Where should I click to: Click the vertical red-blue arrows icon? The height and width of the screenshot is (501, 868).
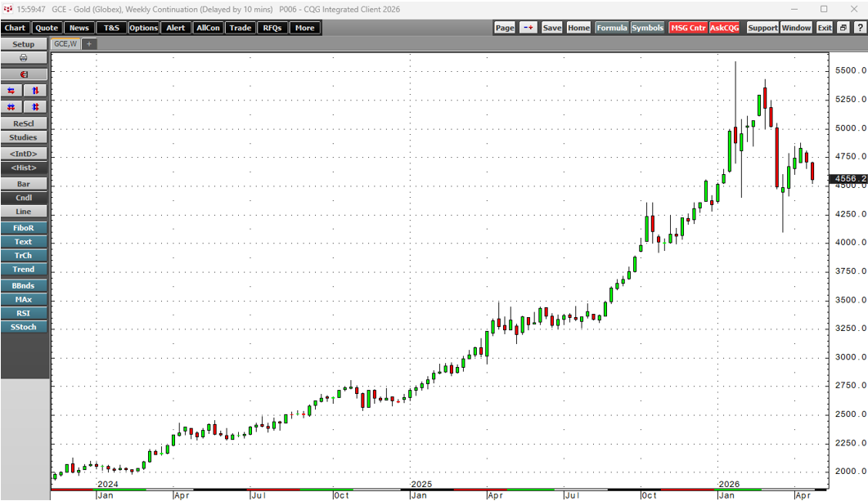[x=35, y=91]
